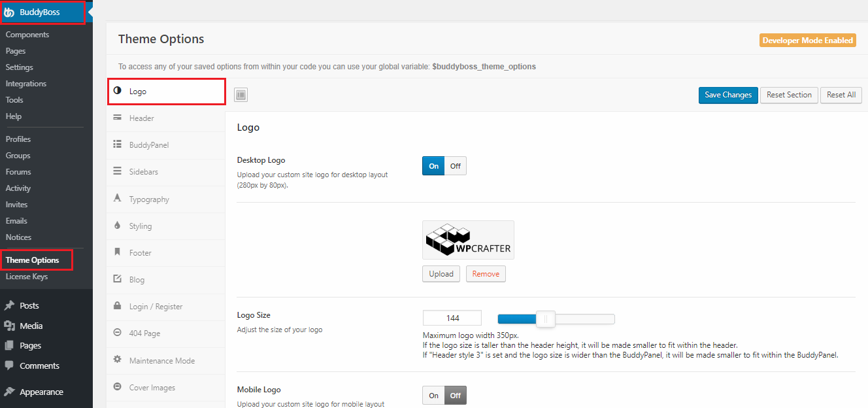Viewport: 868px width, 408px height.
Task: Click the Logo section contrast icon
Action: pos(117,91)
